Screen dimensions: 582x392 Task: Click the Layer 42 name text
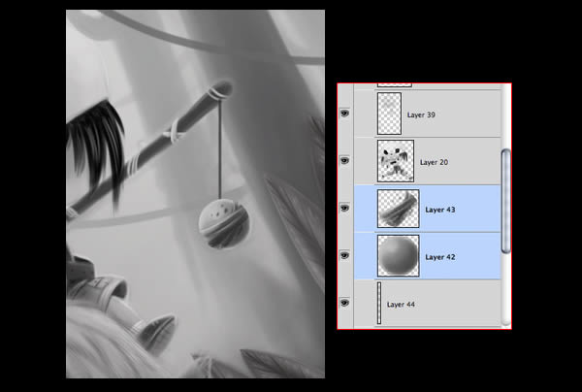440,257
